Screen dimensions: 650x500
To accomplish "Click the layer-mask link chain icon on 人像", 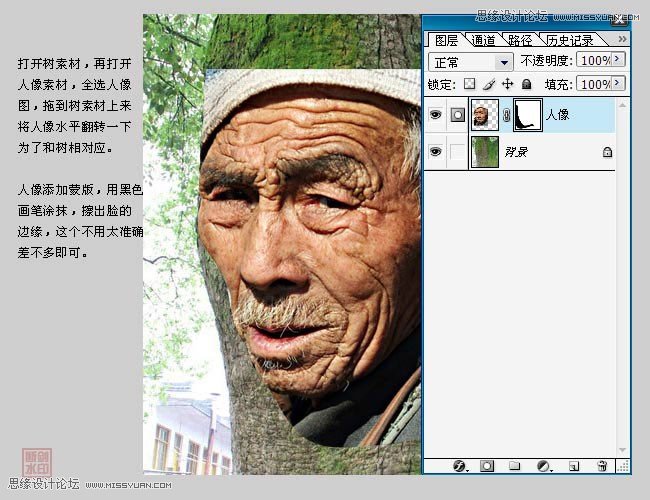I will (x=505, y=116).
